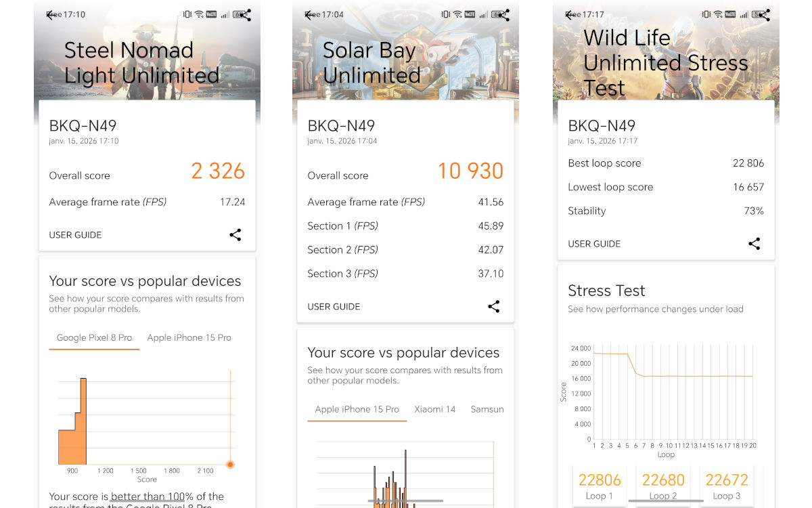The height and width of the screenshot is (508, 812).
Task: Tap back arrow on Solar Bay Unlimited screen
Action: tap(310, 15)
